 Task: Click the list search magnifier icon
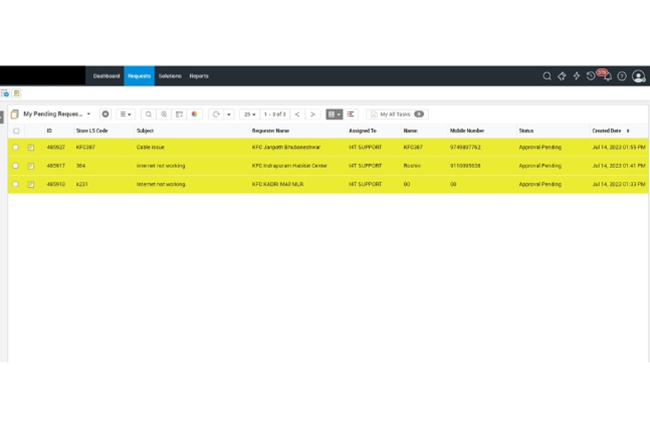coord(149,114)
